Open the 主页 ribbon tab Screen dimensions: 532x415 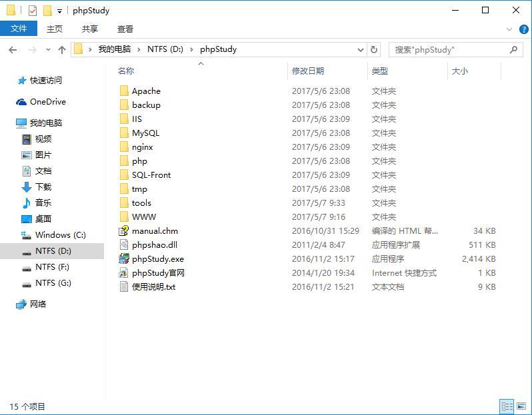[x=55, y=29]
